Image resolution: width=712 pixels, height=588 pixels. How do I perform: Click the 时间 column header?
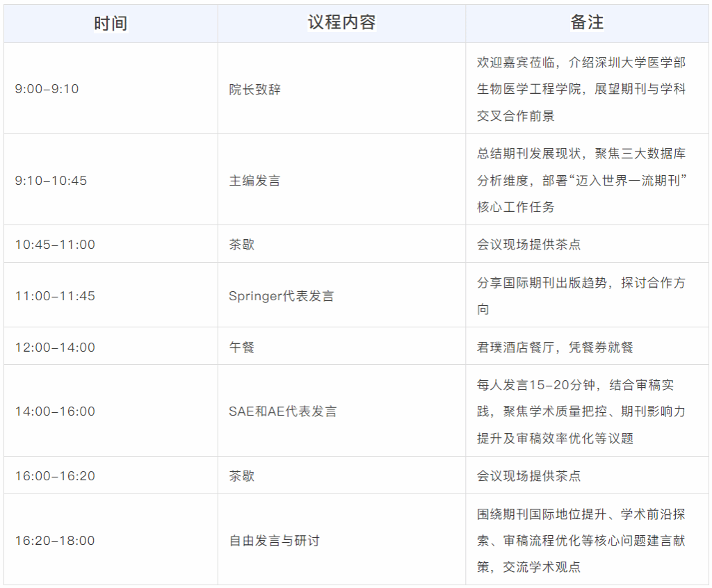tap(111, 24)
